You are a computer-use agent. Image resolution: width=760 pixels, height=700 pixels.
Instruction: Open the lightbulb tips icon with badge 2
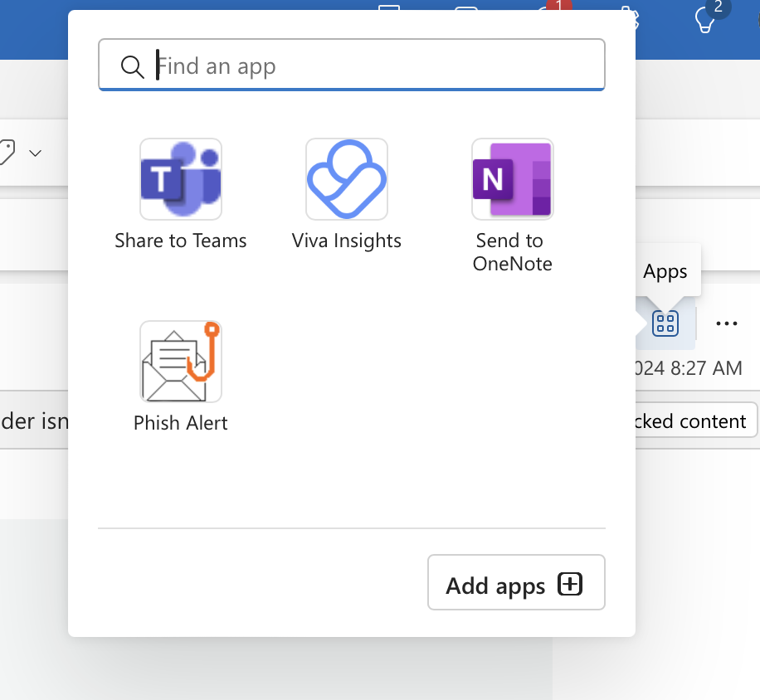point(705,19)
